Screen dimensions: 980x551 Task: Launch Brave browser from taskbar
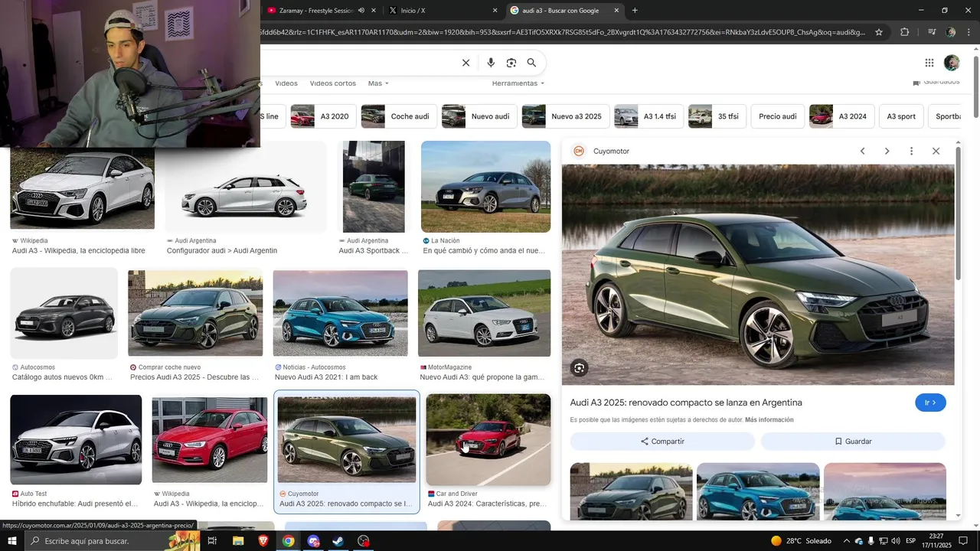[263, 541]
